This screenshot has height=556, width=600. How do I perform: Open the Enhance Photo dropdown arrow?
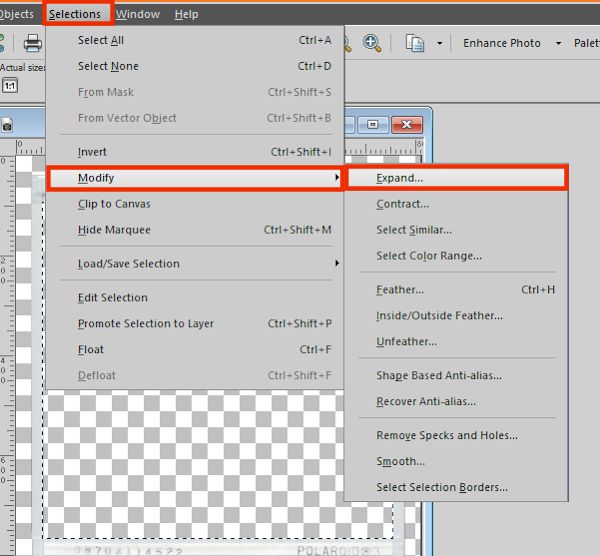tap(558, 43)
